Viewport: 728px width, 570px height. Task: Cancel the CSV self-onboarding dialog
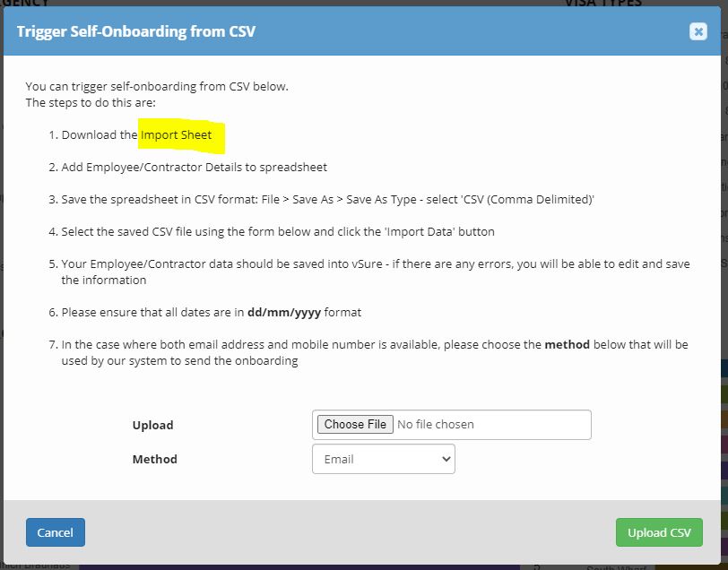tap(55, 532)
